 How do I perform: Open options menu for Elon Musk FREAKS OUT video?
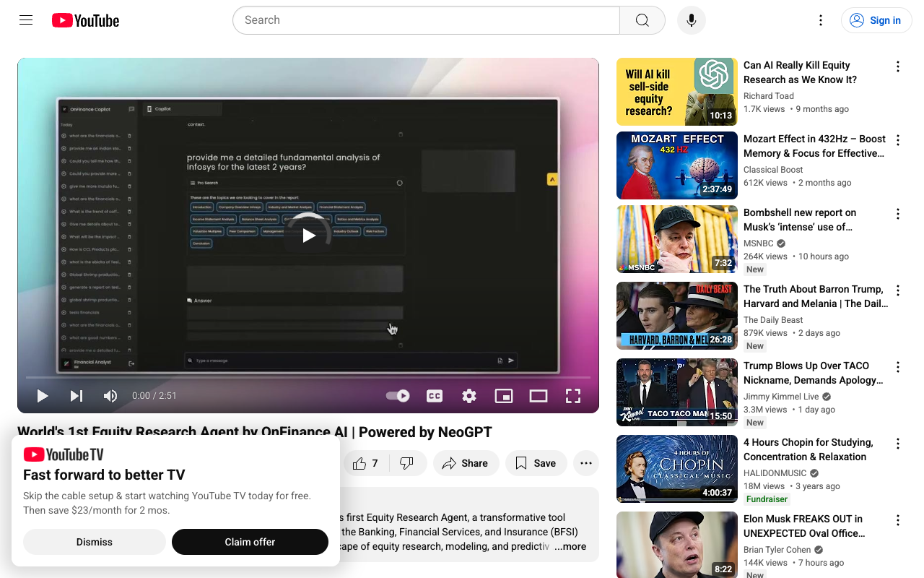898,520
